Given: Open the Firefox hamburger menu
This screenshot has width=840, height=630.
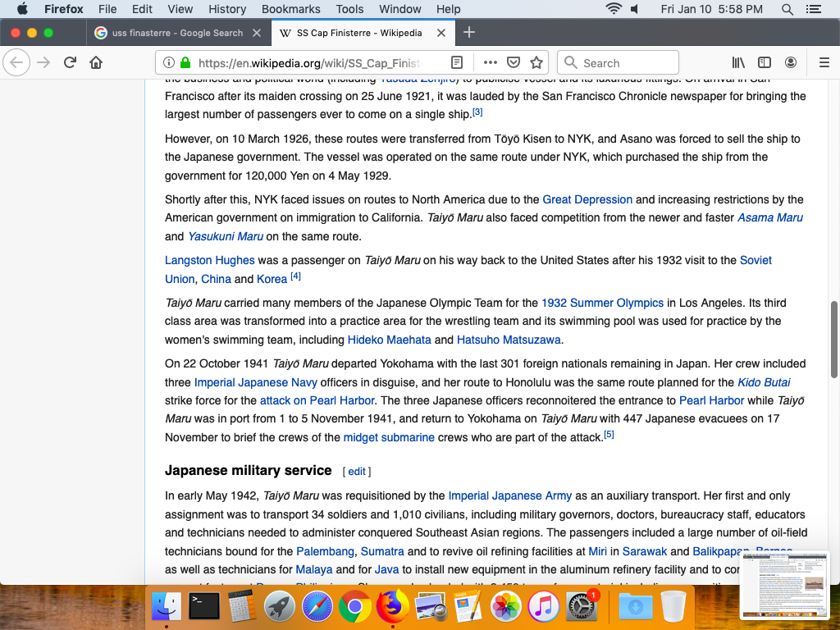Looking at the screenshot, I should coord(824,63).
